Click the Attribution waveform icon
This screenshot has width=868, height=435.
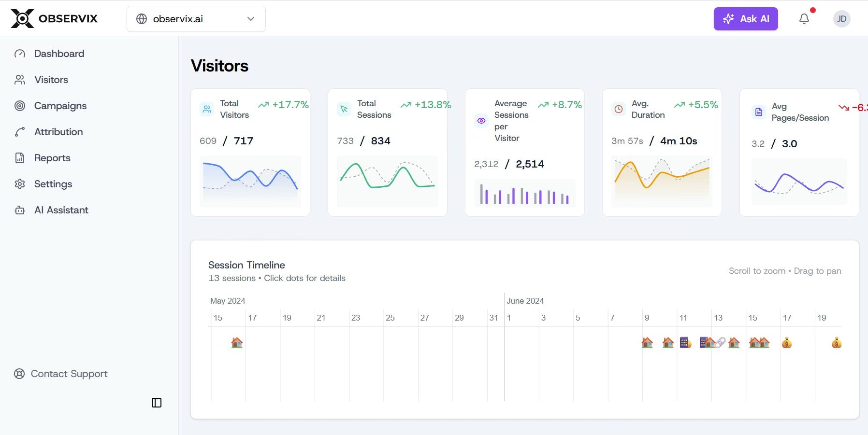coord(20,132)
